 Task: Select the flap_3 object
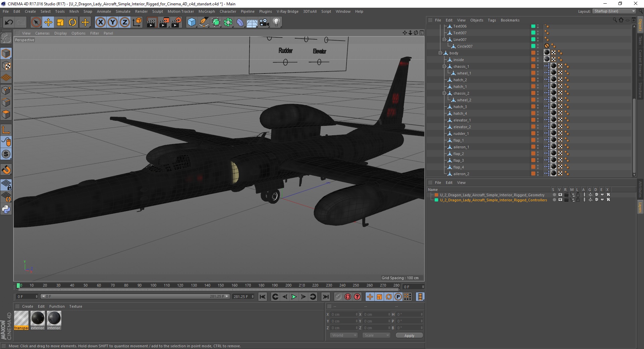(459, 160)
